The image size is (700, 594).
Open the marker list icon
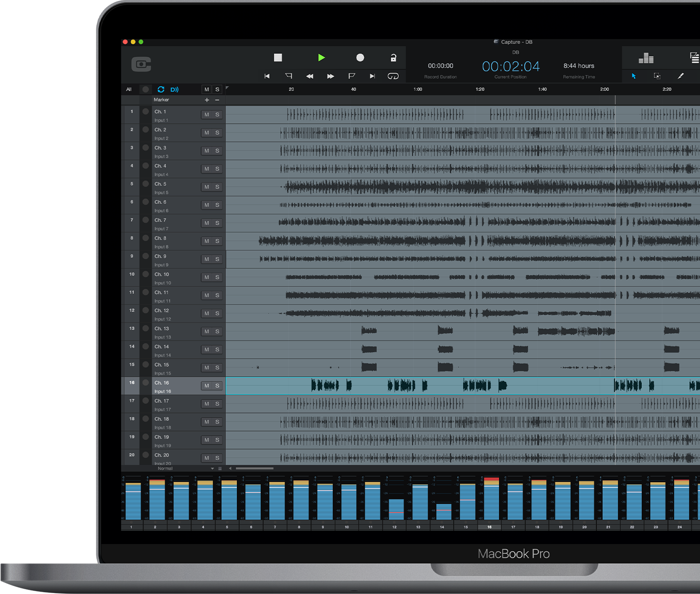coord(695,58)
